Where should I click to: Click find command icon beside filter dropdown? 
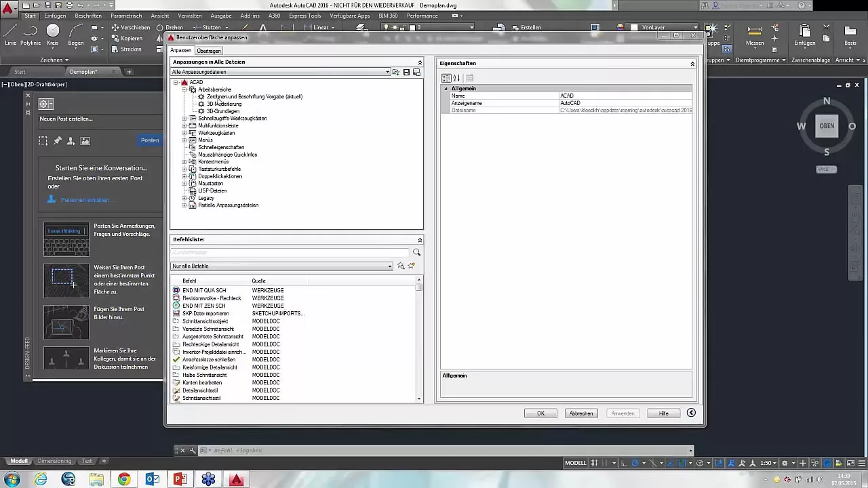[401, 266]
